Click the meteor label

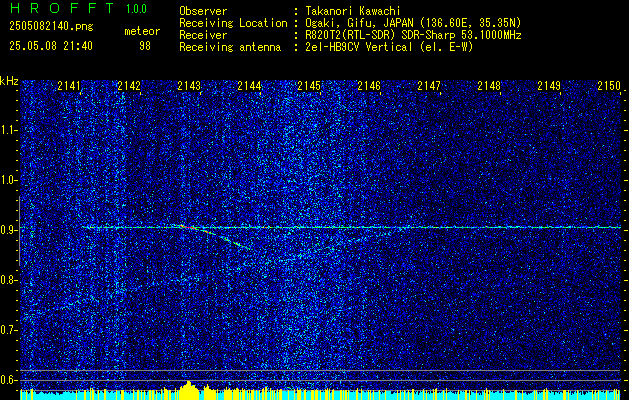pos(142,31)
